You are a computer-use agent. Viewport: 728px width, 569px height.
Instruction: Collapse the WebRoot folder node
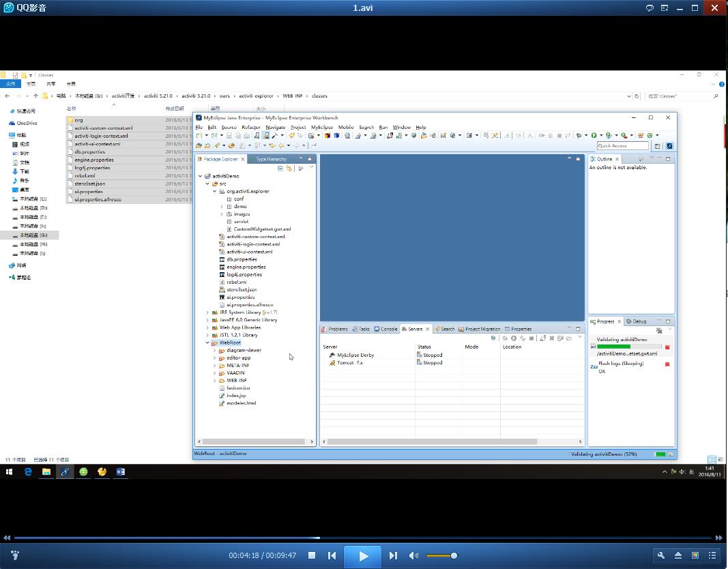[207, 343]
